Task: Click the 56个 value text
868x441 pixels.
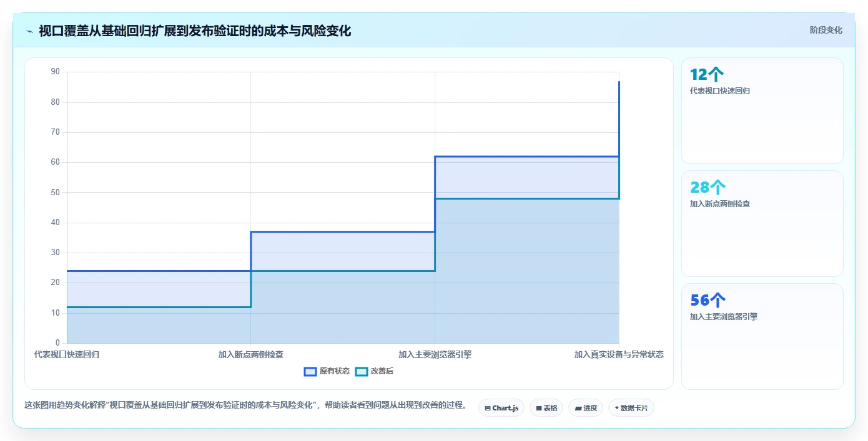Action: pos(708,301)
